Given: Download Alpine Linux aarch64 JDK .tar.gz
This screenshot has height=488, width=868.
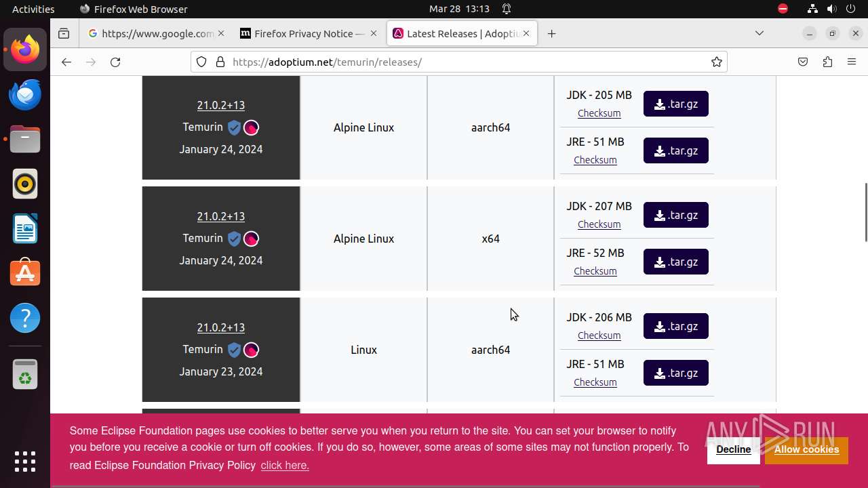Looking at the screenshot, I should [676, 104].
